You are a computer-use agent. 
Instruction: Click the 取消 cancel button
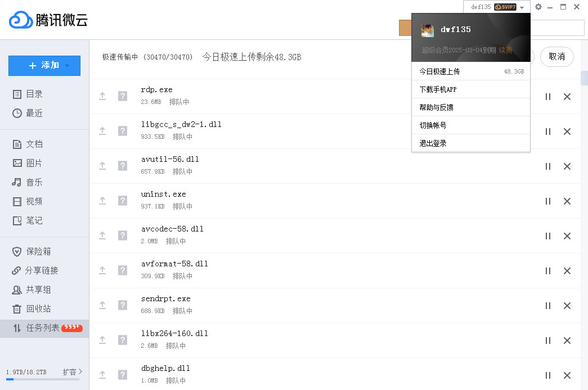tap(557, 57)
